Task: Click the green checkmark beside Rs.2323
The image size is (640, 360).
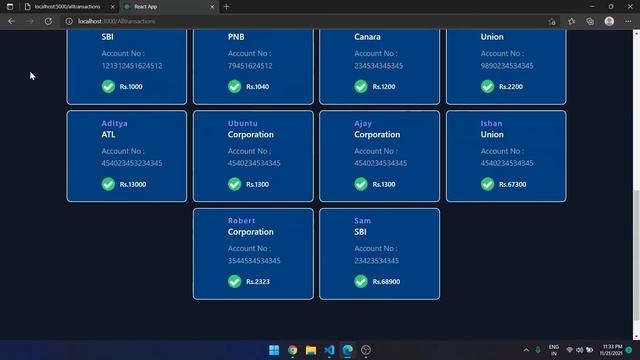Action: [235, 281]
